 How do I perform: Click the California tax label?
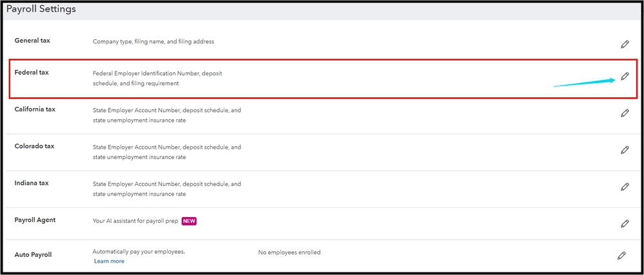35,109
